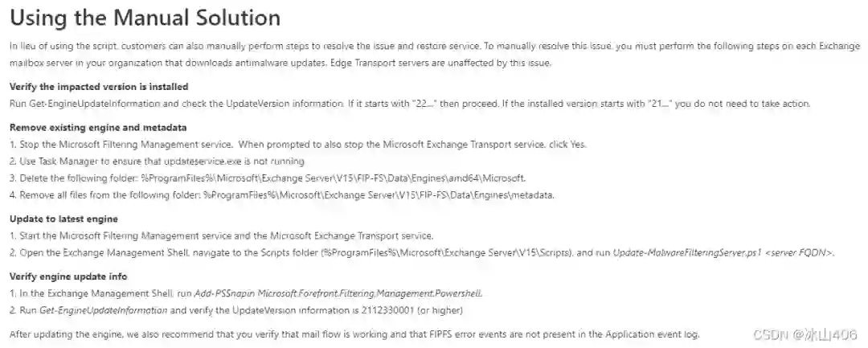Click the folder path ending in Engines\metadata
868x348 pixels.
[x=379, y=194]
